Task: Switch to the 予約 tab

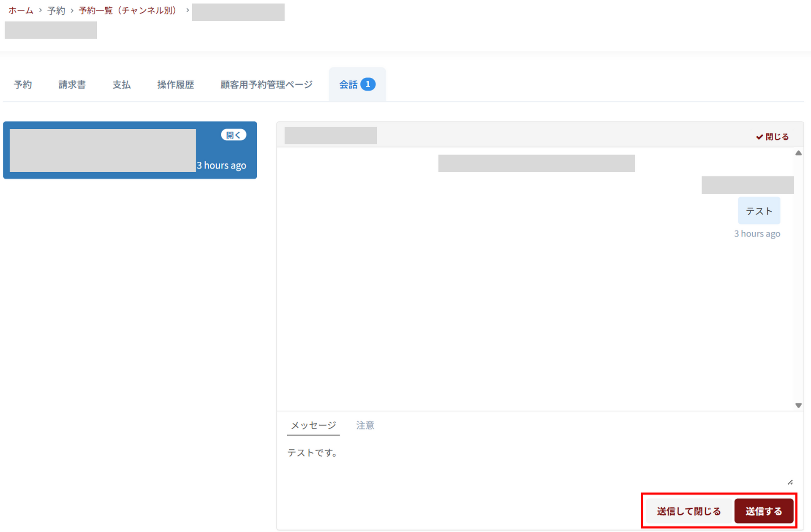Action: (23, 84)
